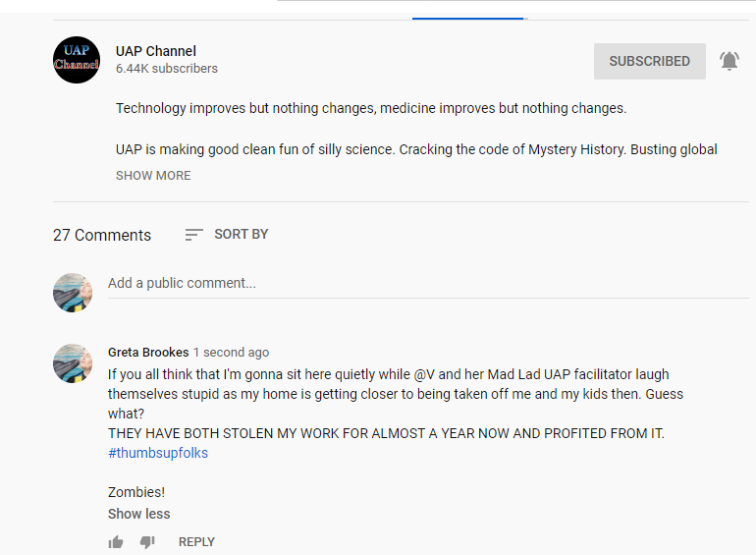Screen dimensions: 756x555
Task: Click the notification bell icon
Action: point(729,61)
